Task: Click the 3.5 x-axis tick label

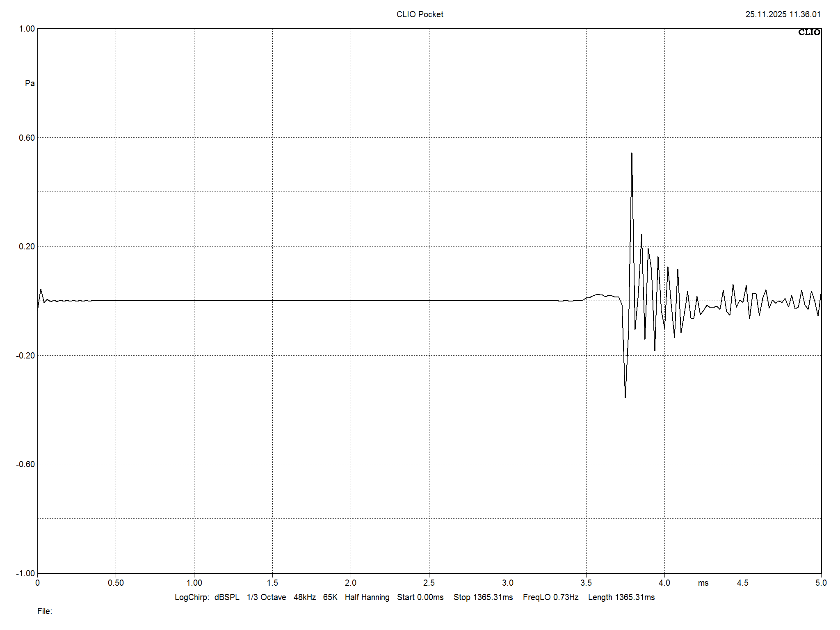Action: point(586,583)
